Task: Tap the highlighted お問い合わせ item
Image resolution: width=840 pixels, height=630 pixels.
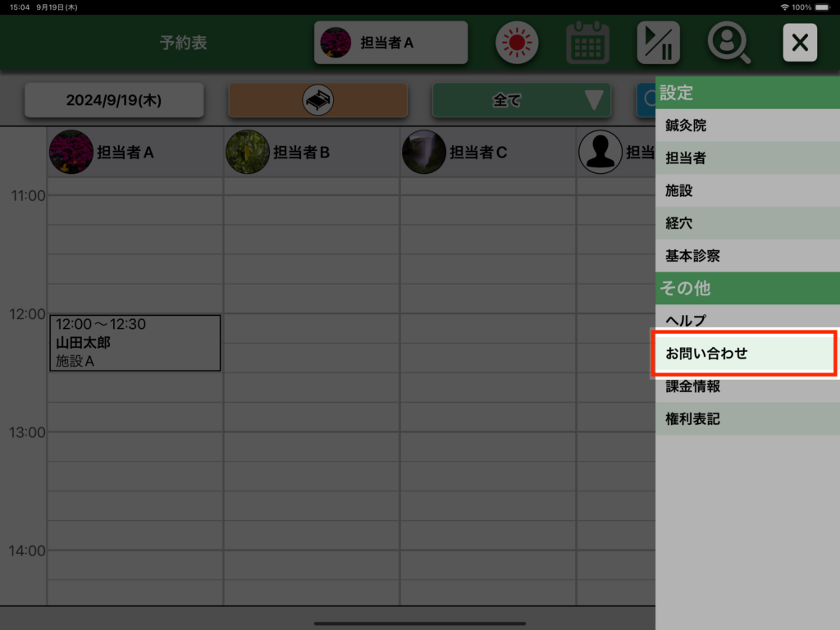Action: 743,354
